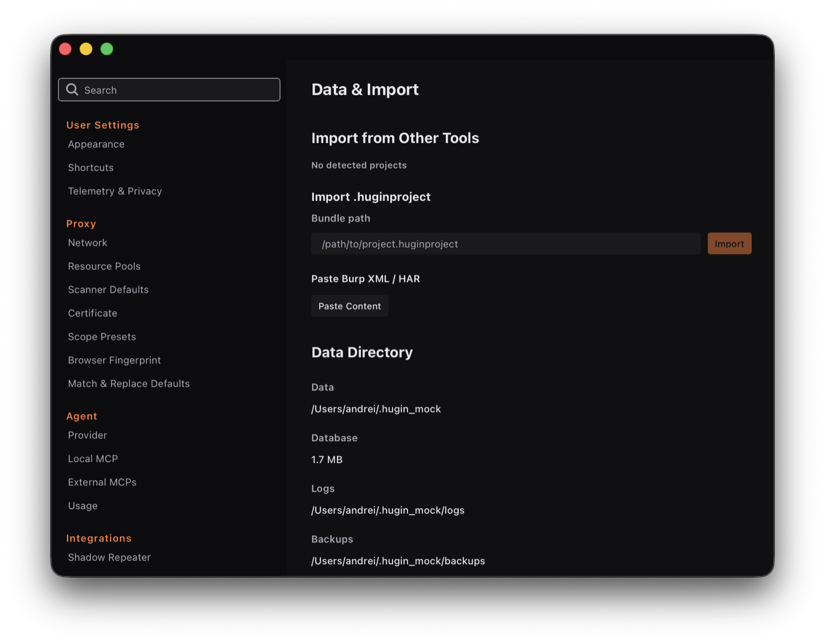This screenshot has height=644, width=825.
Task: Close the window with red button
Action: point(65,49)
